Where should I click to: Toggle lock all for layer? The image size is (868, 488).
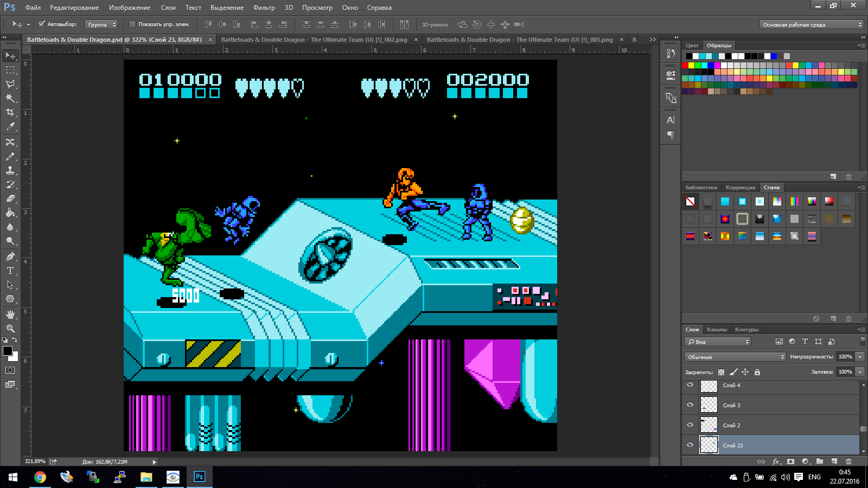(x=757, y=372)
